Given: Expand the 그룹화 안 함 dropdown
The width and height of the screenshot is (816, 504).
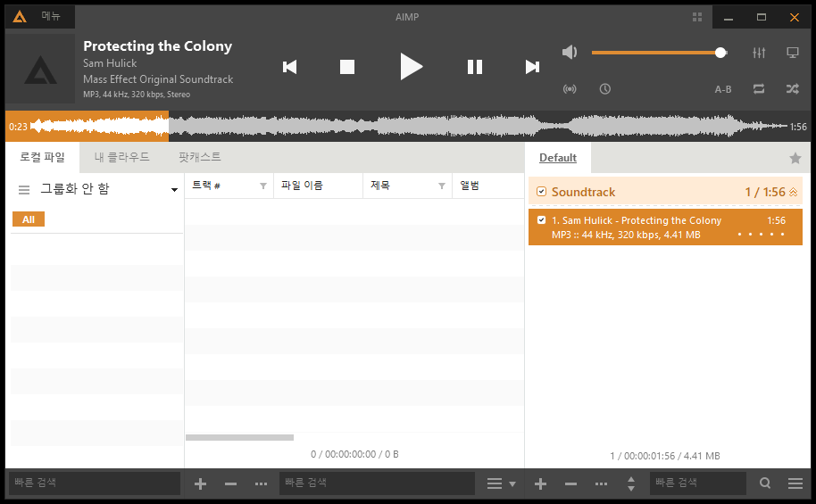Looking at the screenshot, I should [x=174, y=190].
